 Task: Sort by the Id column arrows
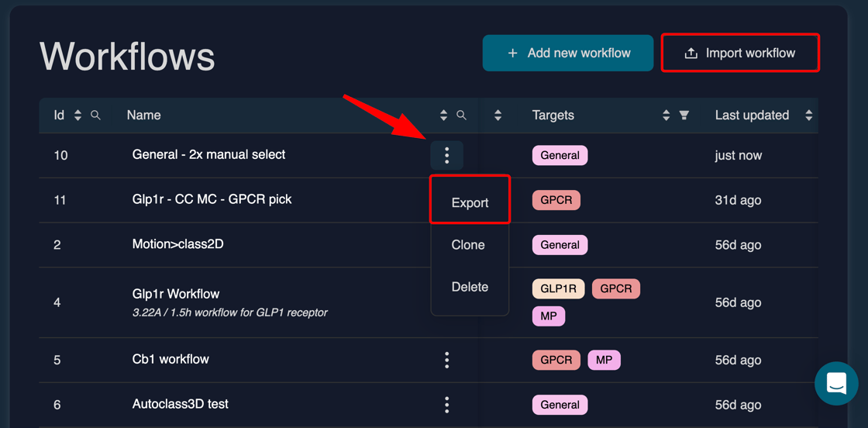click(x=78, y=116)
